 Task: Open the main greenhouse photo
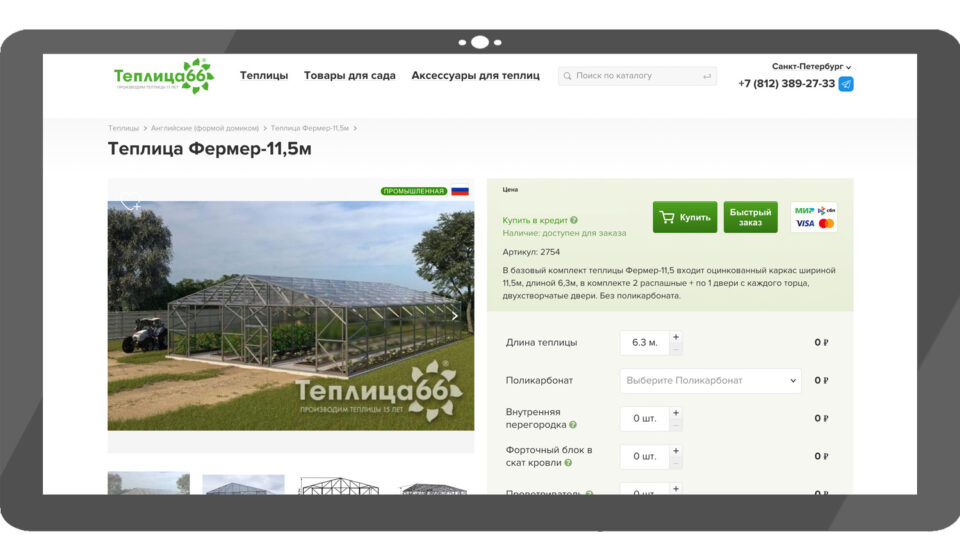(291, 316)
